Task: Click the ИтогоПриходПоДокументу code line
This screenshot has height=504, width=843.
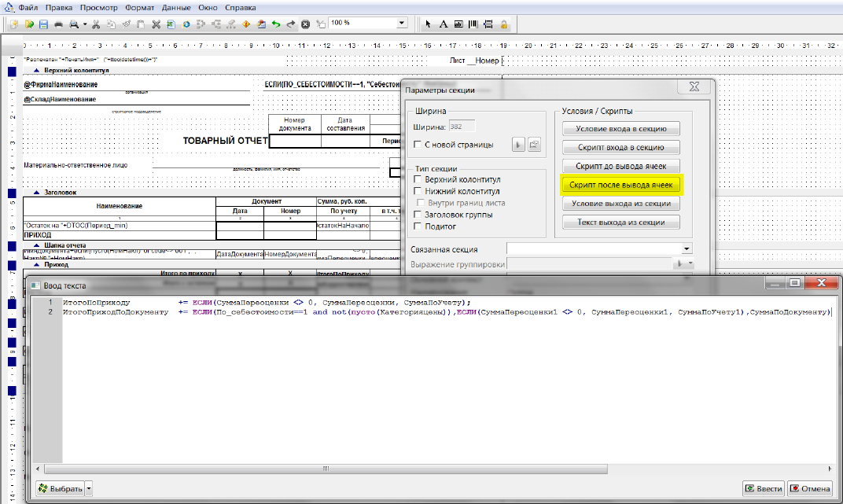Action: pos(446,311)
